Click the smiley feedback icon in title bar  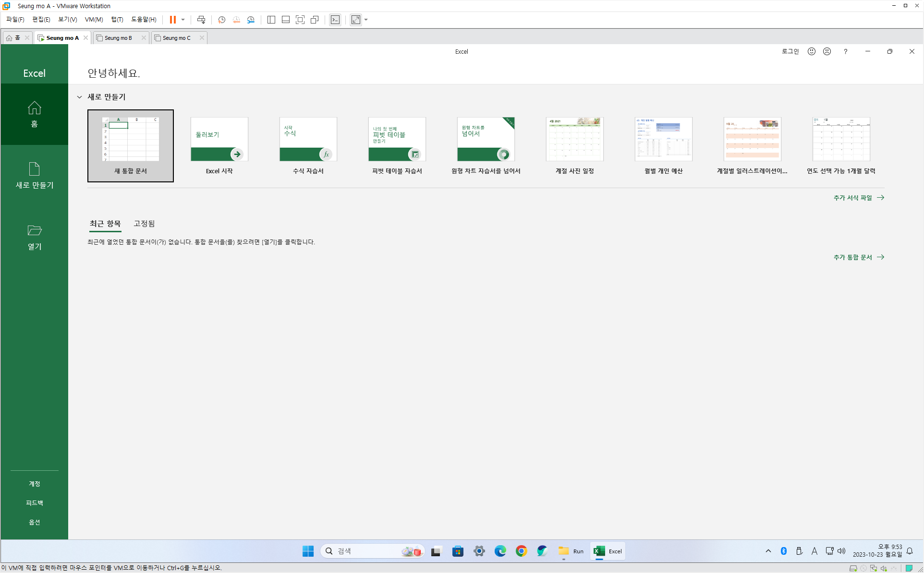[812, 51]
